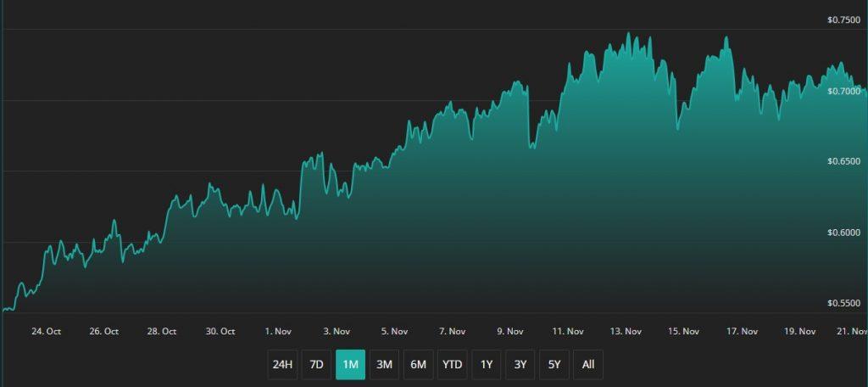868x387 pixels.
Task: Select the YTD range option
Action: 453,365
